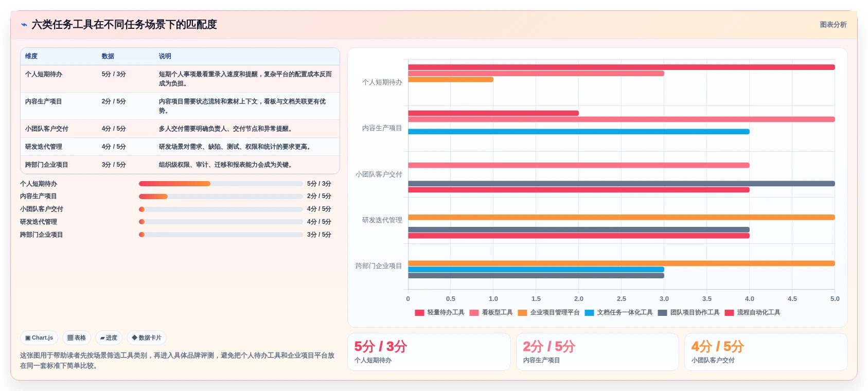The height and width of the screenshot is (391, 868).
Task: Click the 个人短期待办 chart axis label
Action: (x=382, y=82)
